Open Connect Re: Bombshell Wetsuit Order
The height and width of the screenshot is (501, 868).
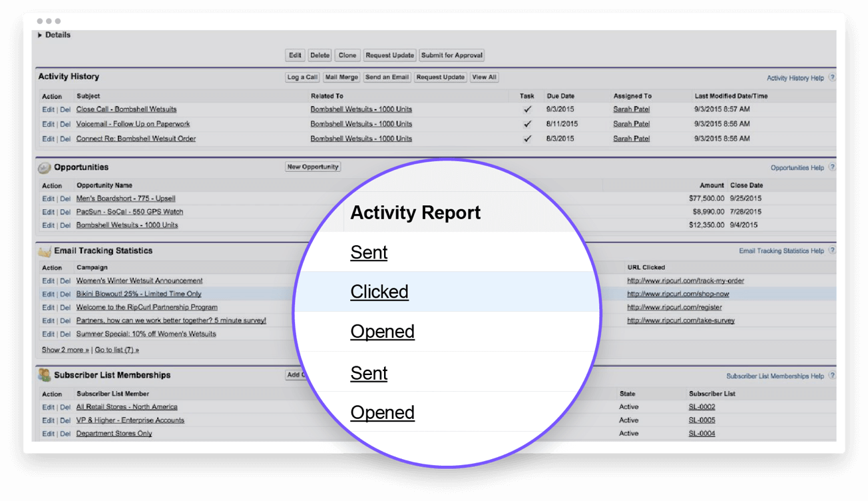coord(136,139)
